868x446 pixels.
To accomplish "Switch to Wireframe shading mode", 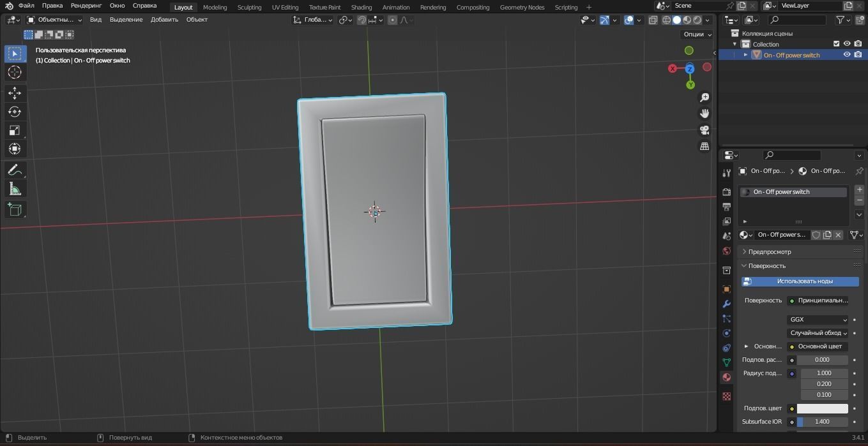I will pyautogui.click(x=666, y=20).
